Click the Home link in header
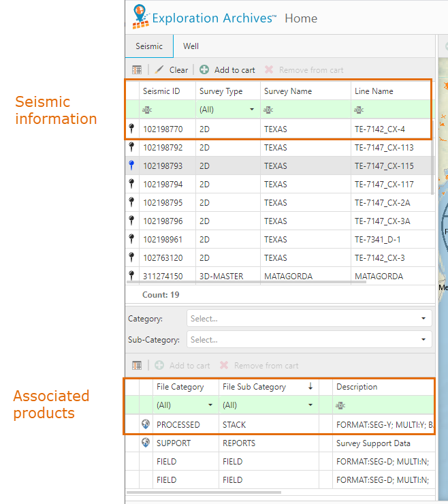Image resolution: width=448 pixels, height=504 pixels. coord(301,18)
